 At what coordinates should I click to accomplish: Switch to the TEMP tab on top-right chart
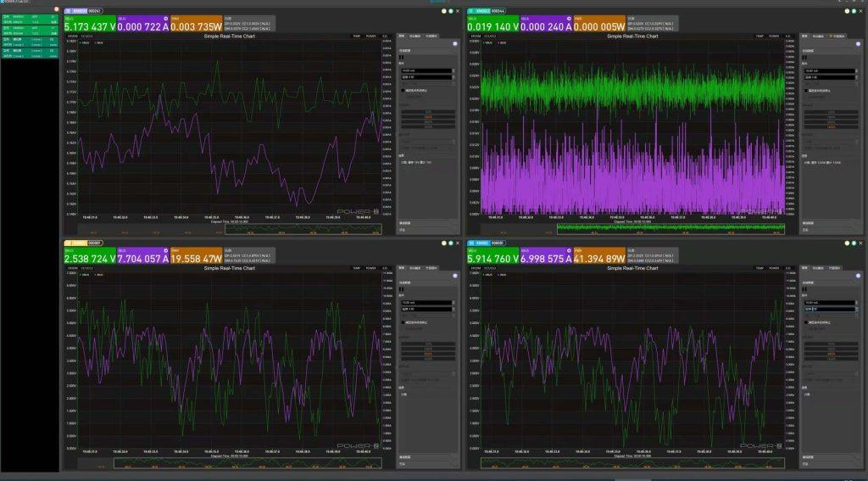point(759,36)
